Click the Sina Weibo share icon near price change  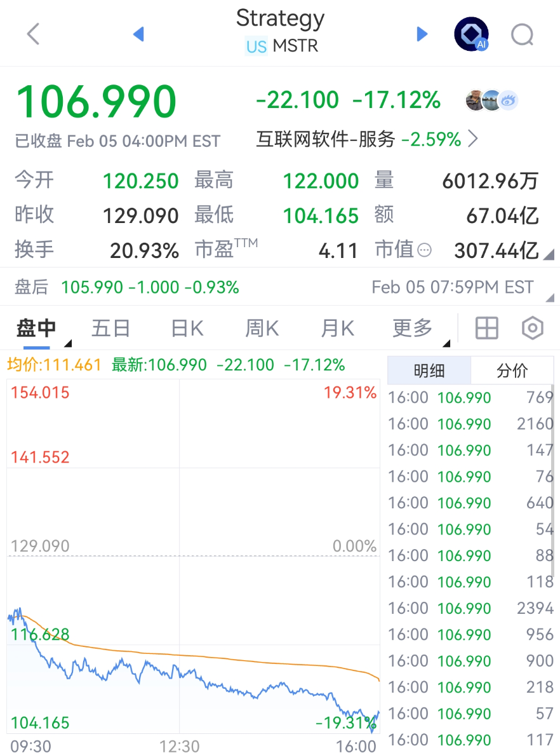click(508, 100)
